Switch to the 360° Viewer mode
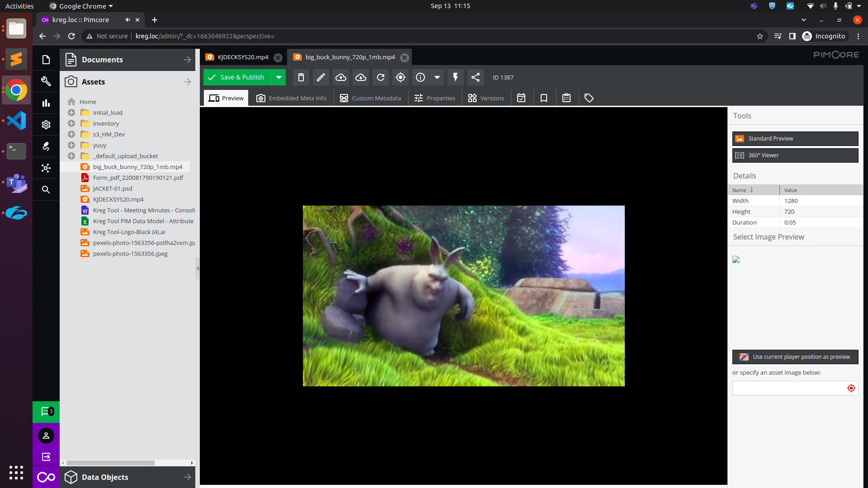This screenshot has width=868, height=488. pos(795,155)
